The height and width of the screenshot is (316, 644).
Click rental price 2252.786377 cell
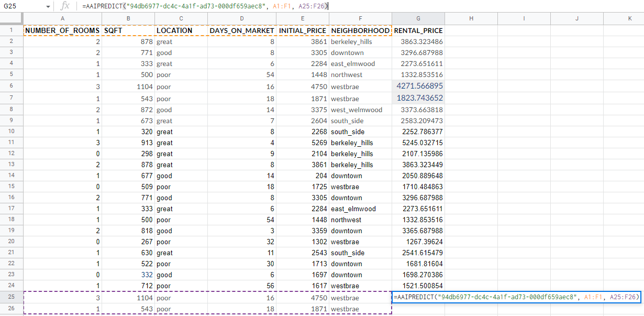[418, 132]
